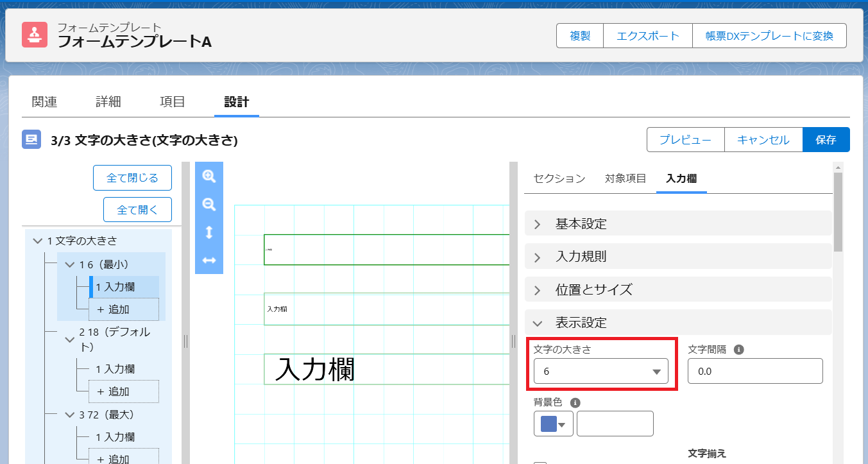868x464 pixels.
Task: Click the blue section icon beside 3/3 title
Action: (x=31, y=140)
